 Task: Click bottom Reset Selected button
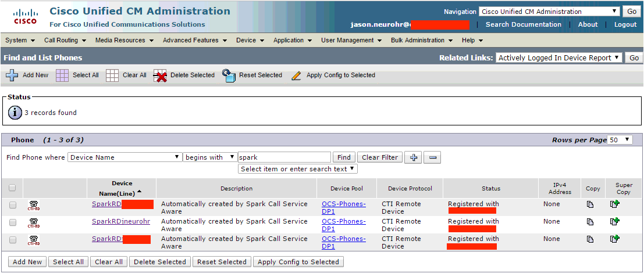coord(222,262)
